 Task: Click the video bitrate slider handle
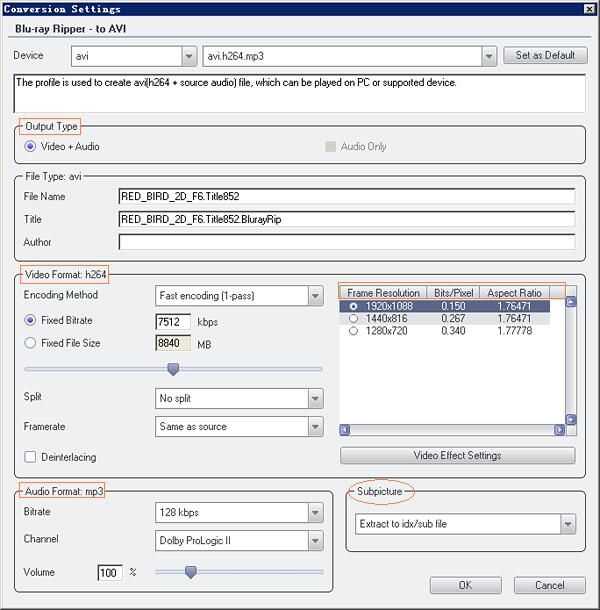(x=173, y=369)
